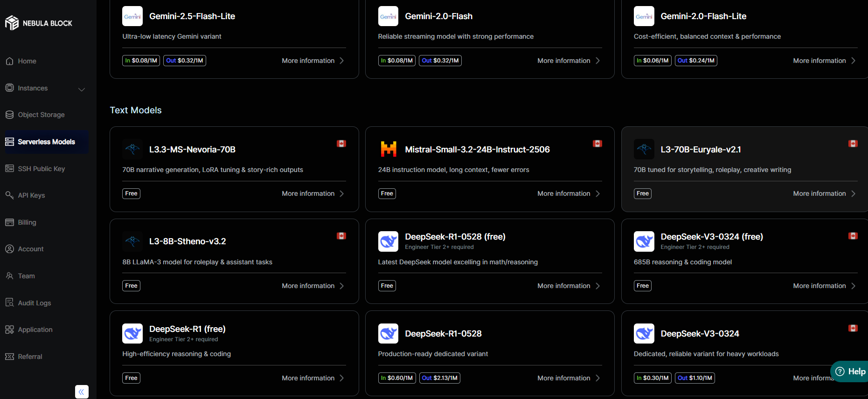
Task: Click Out $2.13/1M price tag
Action: [439, 378]
